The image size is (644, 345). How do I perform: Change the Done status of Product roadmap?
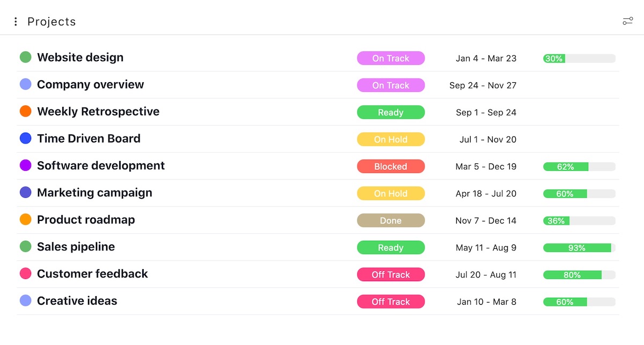click(391, 220)
